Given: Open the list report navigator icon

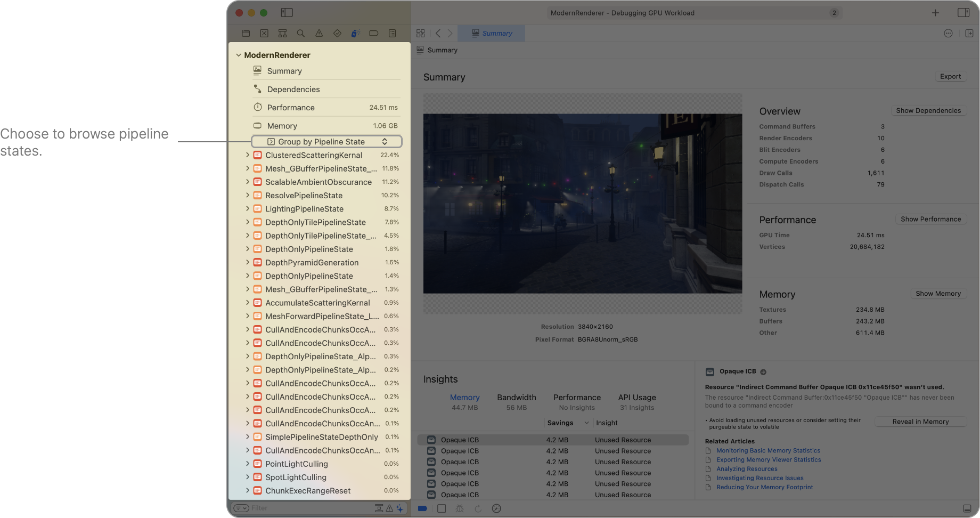Looking at the screenshot, I should 392,33.
